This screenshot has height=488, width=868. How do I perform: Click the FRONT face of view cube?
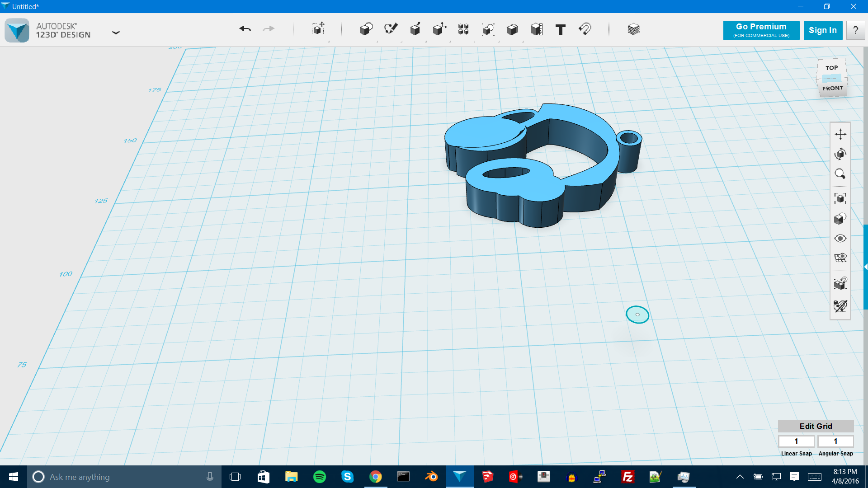pyautogui.click(x=833, y=89)
